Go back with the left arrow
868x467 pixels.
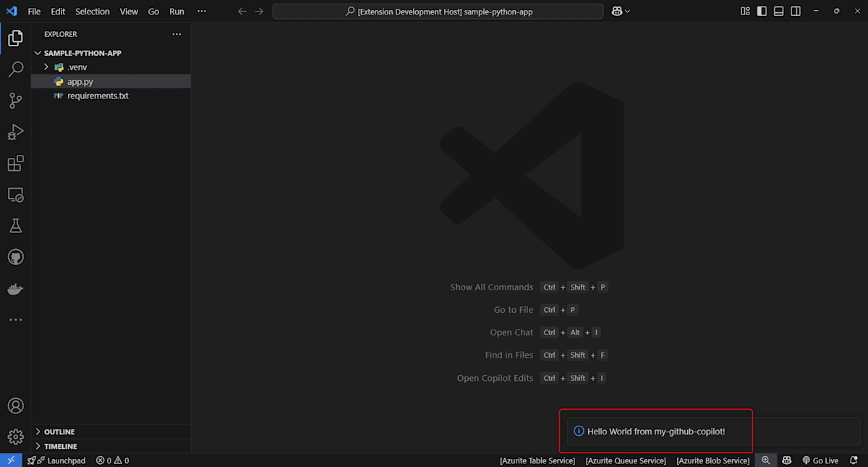point(242,12)
